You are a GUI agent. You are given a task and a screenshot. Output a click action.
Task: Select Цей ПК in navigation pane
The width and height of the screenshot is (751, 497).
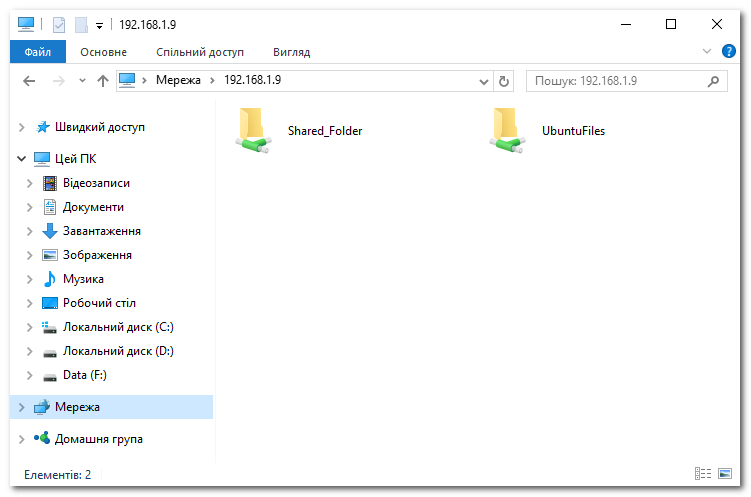point(76,158)
